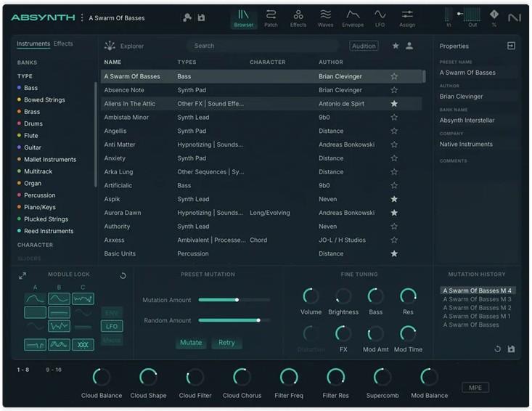The image size is (532, 411).
Task: Sort presets by AUTHOR column
Action: pos(331,62)
